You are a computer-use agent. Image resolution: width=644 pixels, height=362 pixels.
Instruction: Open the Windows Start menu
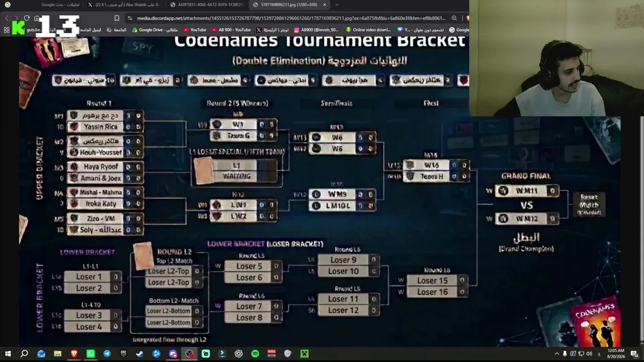pos(8,354)
